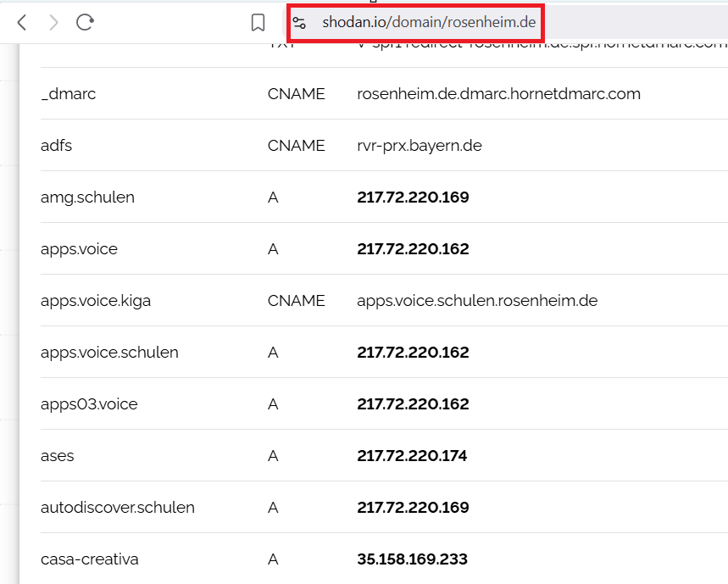This screenshot has width=728, height=584.
Task: Bookmark this page using bookmark icon
Action: coord(258,23)
